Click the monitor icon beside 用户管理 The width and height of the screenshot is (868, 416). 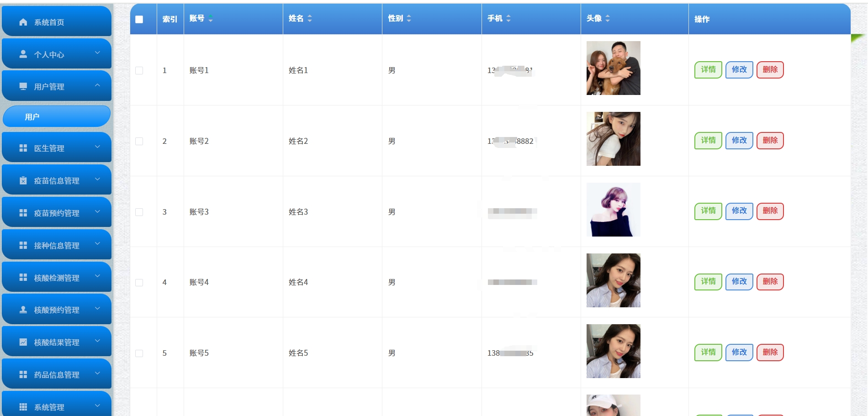pos(23,86)
